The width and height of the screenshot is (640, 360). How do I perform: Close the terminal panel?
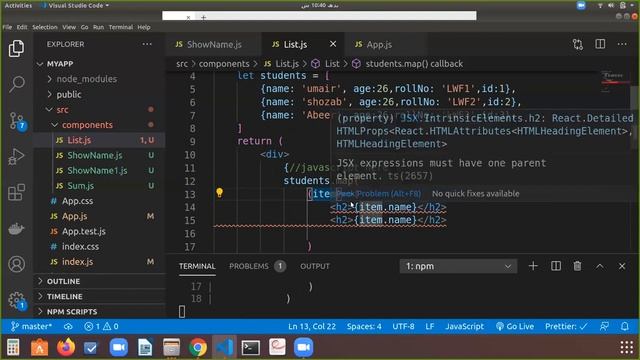coord(622,266)
